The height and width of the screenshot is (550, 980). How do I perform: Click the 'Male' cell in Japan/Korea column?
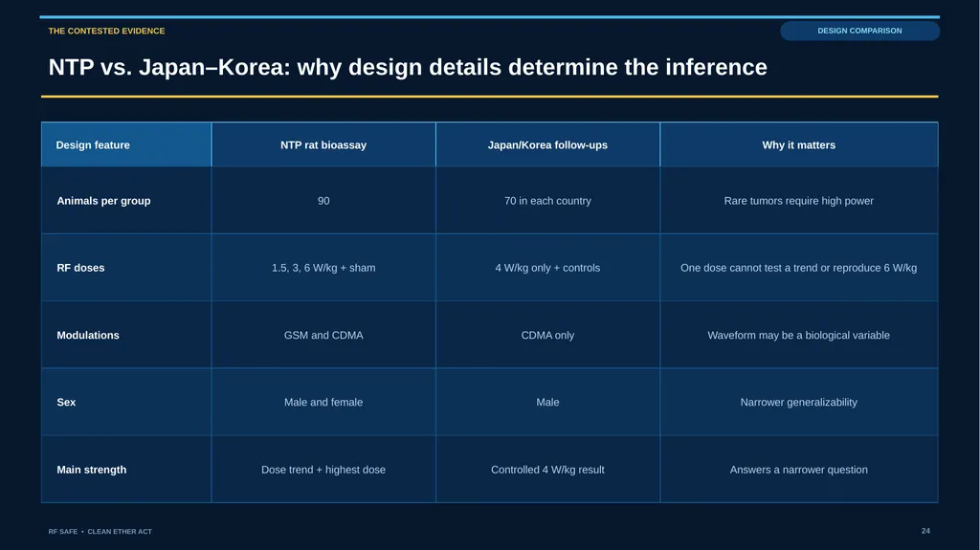tap(547, 402)
